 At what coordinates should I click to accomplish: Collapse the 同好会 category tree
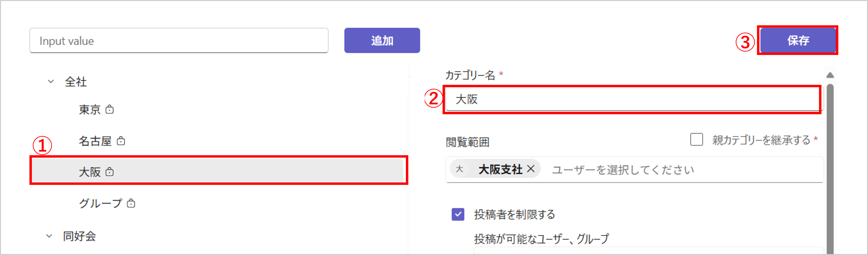[x=49, y=236]
